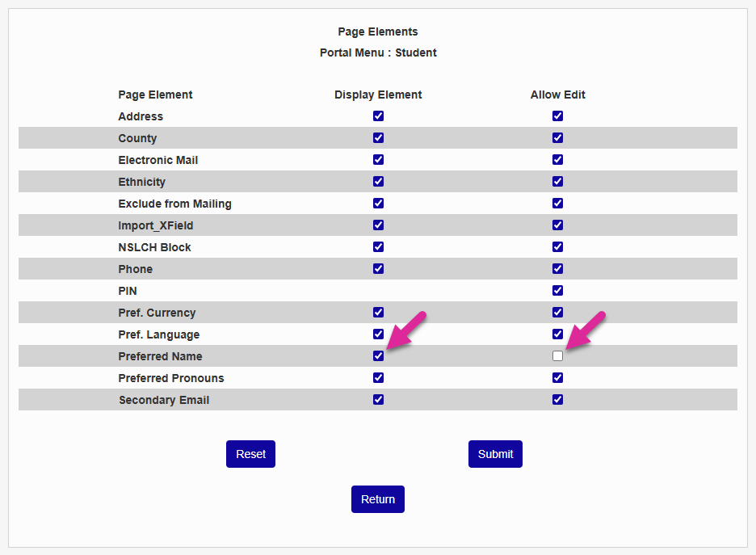Viewport: 756px width, 555px height.
Task: Uncheck Allow Edit for Secondary Email
Action: (558, 400)
